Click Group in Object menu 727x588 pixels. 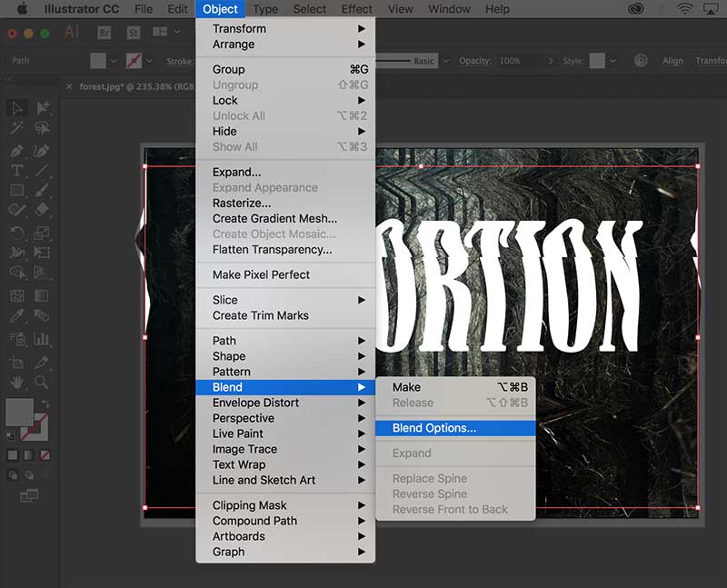pyautogui.click(x=285, y=70)
